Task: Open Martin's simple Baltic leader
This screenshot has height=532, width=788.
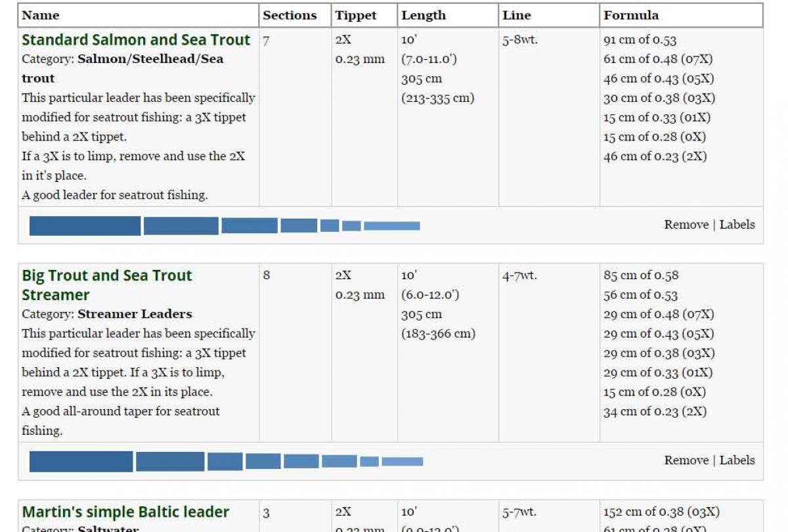Action: 125,512
